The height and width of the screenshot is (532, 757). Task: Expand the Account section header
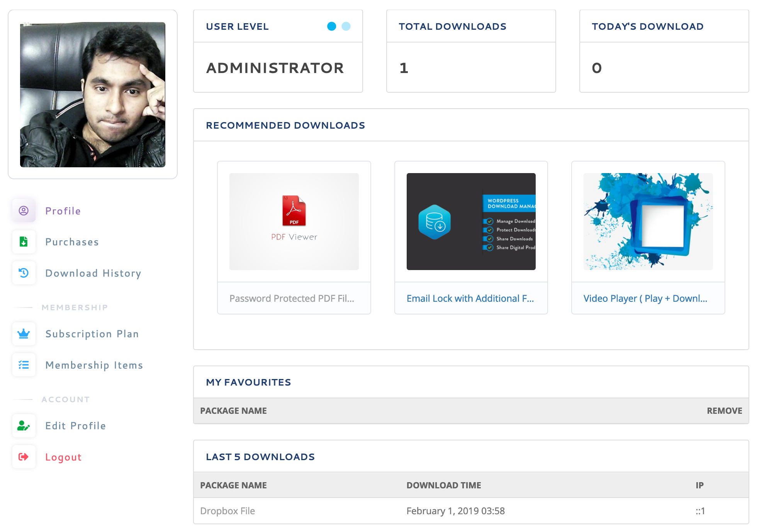pyautogui.click(x=66, y=399)
